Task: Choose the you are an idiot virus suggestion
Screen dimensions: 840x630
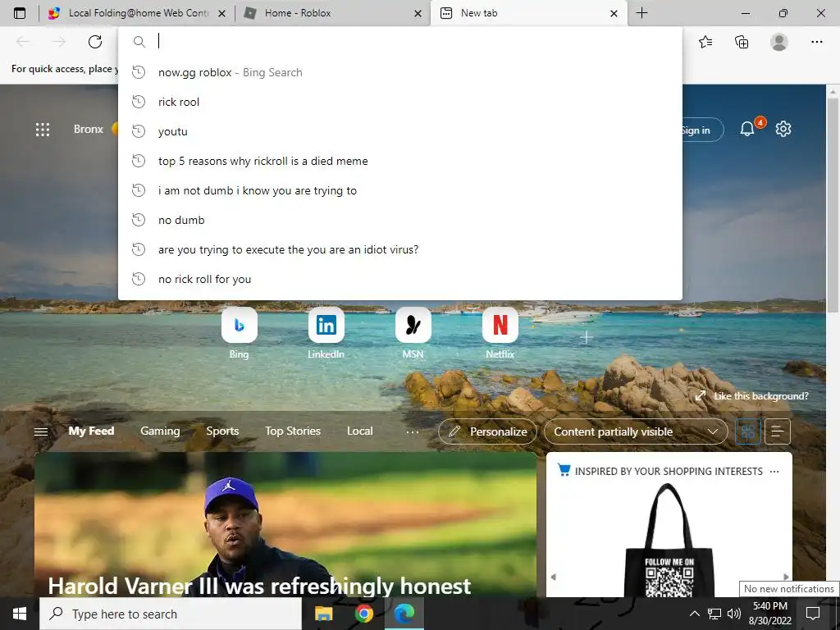Action: click(x=400, y=249)
